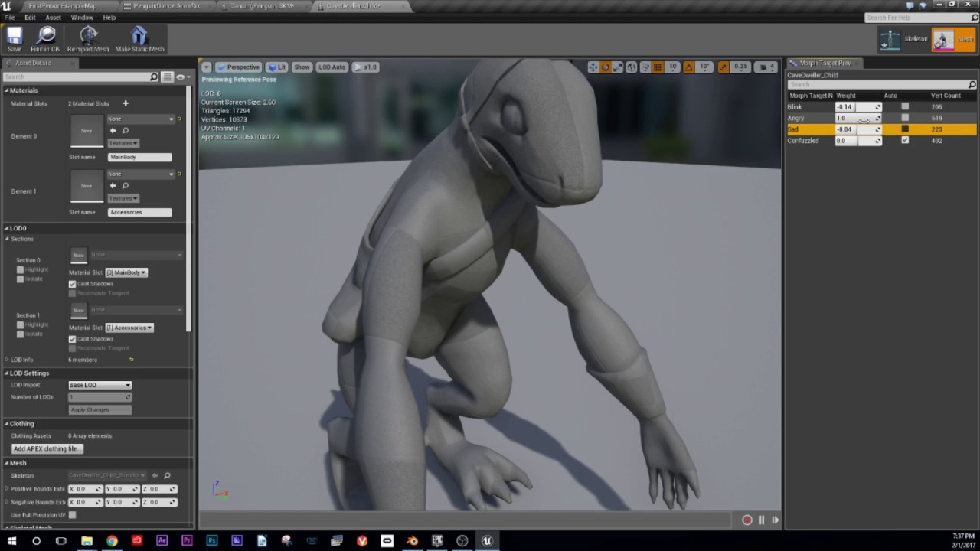Image resolution: width=980 pixels, height=551 pixels.
Task: Step forward one frame in playback
Action: (x=775, y=520)
